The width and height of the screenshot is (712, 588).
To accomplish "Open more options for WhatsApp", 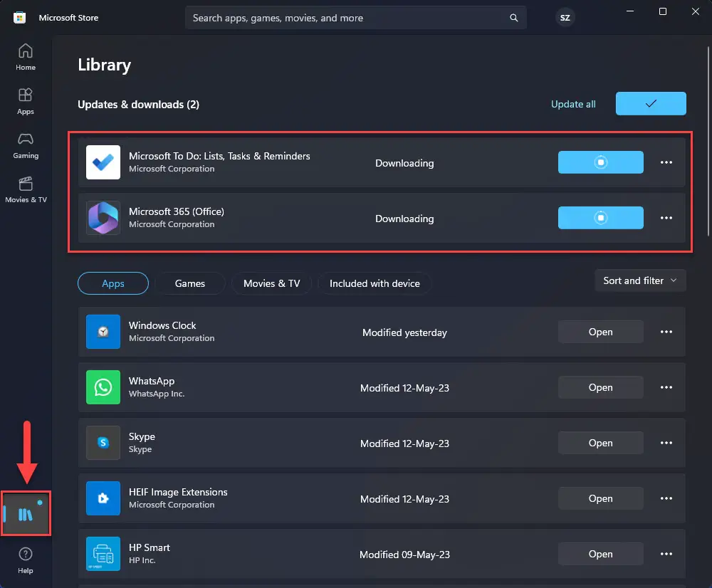I will tap(666, 387).
